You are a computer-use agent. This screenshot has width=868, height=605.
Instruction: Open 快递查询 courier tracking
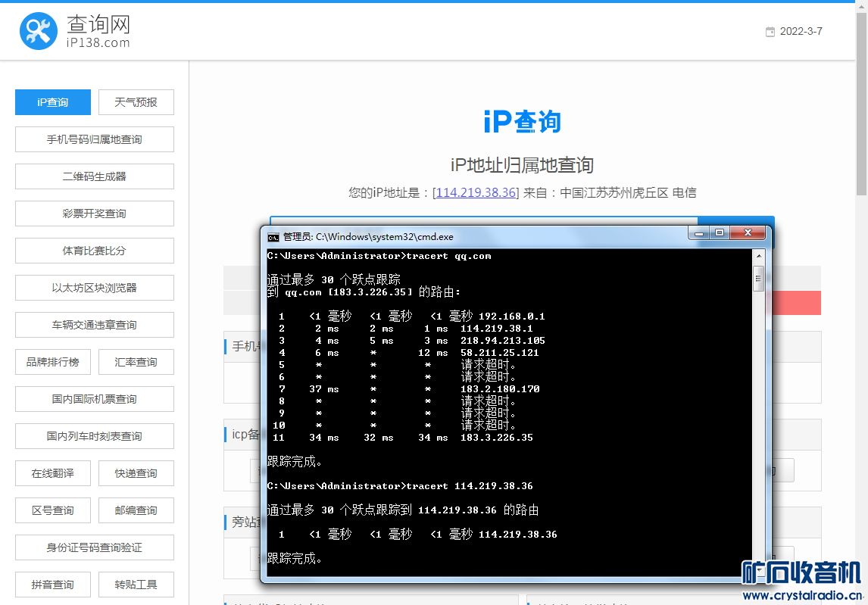tap(136, 473)
